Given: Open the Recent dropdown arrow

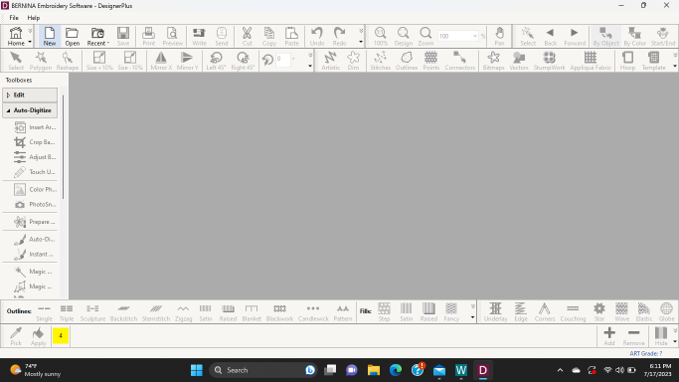Looking at the screenshot, I should [x=108, y=43].
